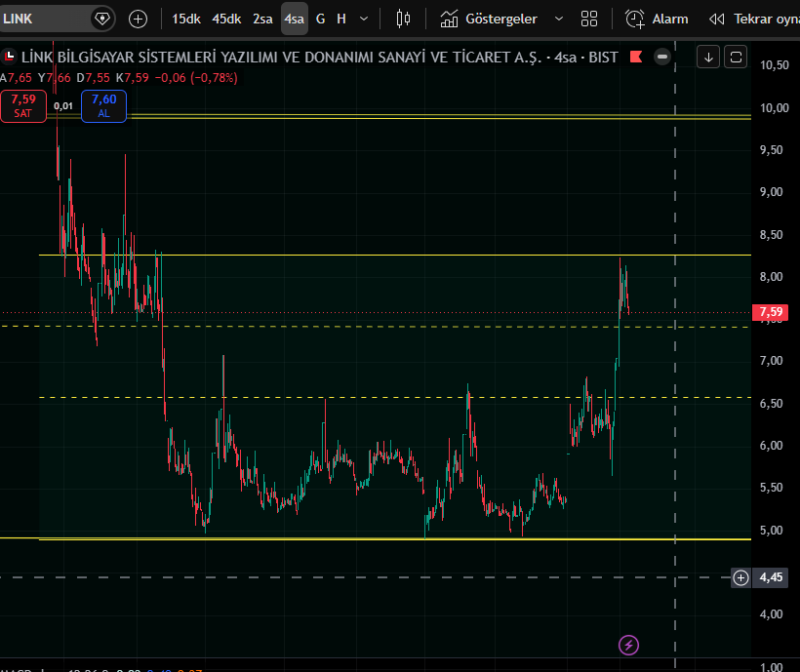This screenshot has height=672, width=800.
Task: Click the 7,59 current price label
Action: pyautogui.click(x=771, y=312)
